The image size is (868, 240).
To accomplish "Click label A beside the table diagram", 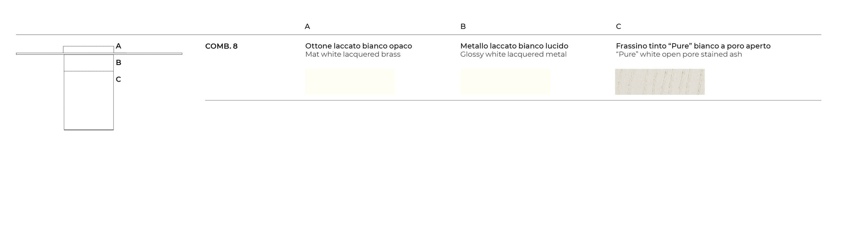I will 118,46.
